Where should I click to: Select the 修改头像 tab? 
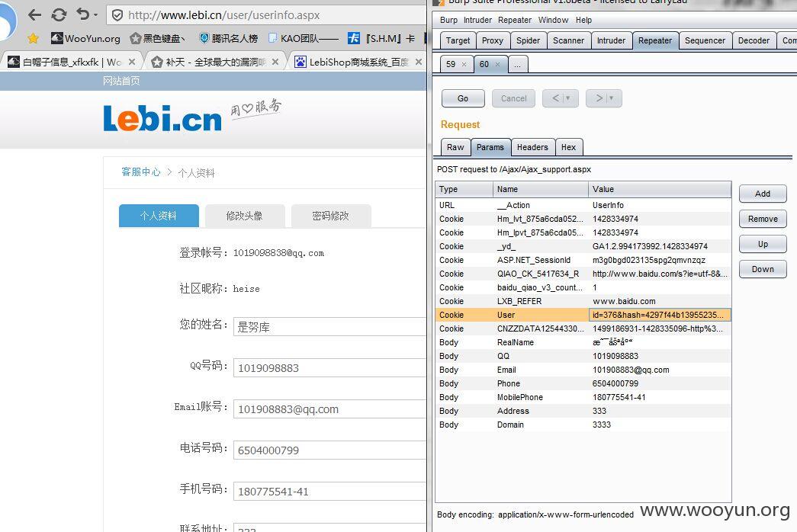[245, 216]
